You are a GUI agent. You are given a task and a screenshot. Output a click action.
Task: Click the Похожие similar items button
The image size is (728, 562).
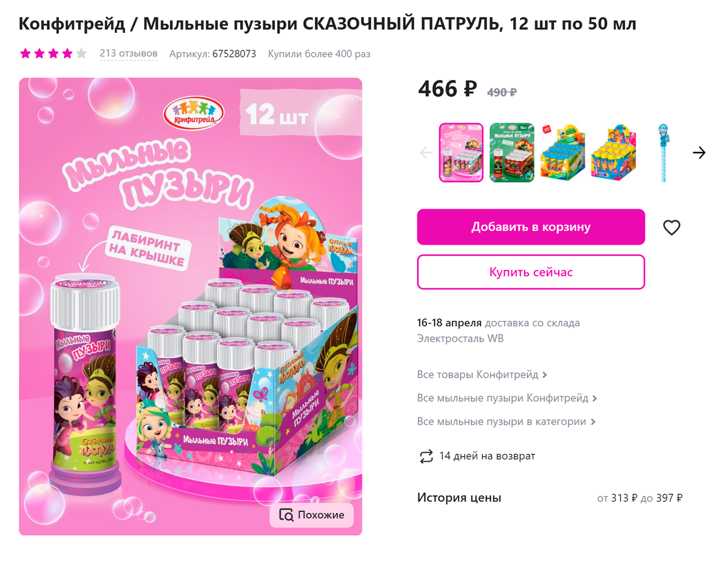[312, 515]
